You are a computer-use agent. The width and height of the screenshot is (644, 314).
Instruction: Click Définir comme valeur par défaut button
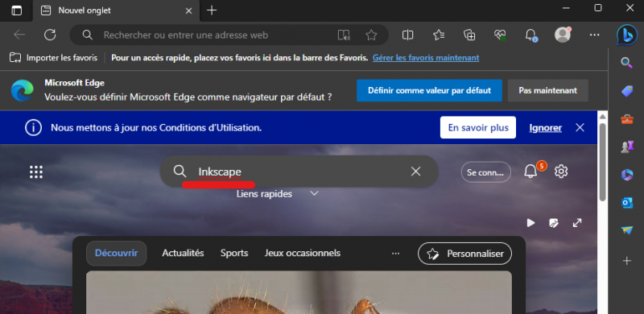[429, 90]
